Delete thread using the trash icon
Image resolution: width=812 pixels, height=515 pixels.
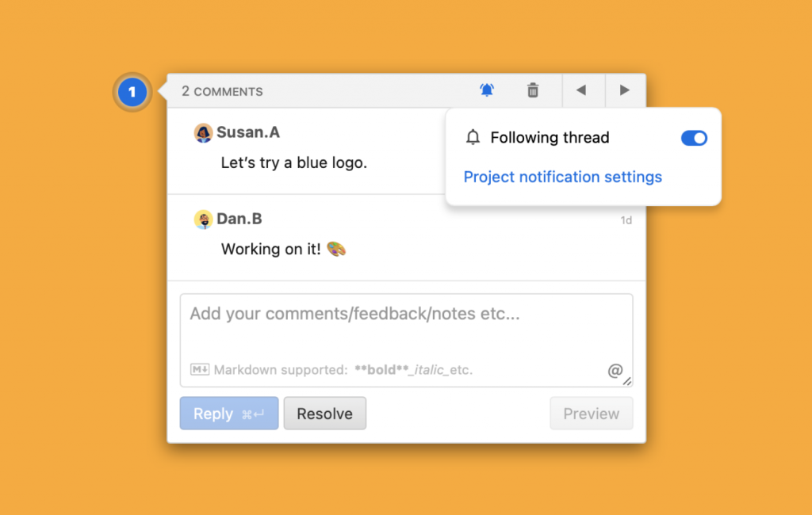tap(533, 90)
